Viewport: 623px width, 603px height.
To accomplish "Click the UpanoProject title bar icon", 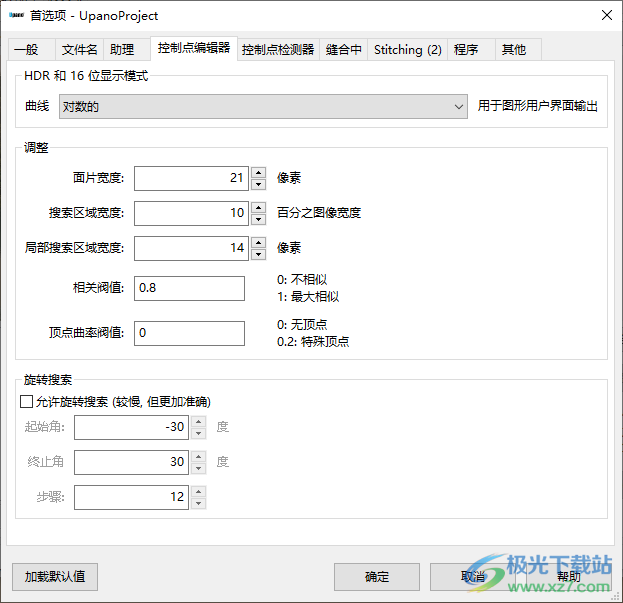I will pyautogui.click(x=16, y=15).
